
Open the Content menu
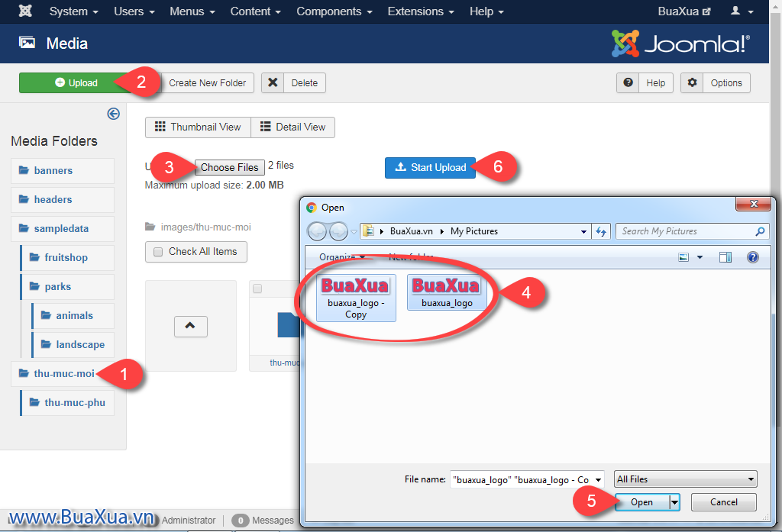point(255,11)
